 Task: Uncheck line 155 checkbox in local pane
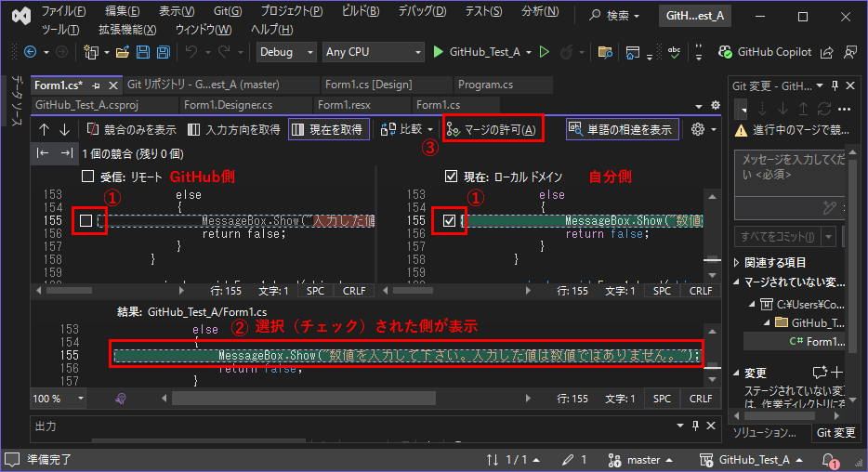pyautogui.click(x=449, y=221)
